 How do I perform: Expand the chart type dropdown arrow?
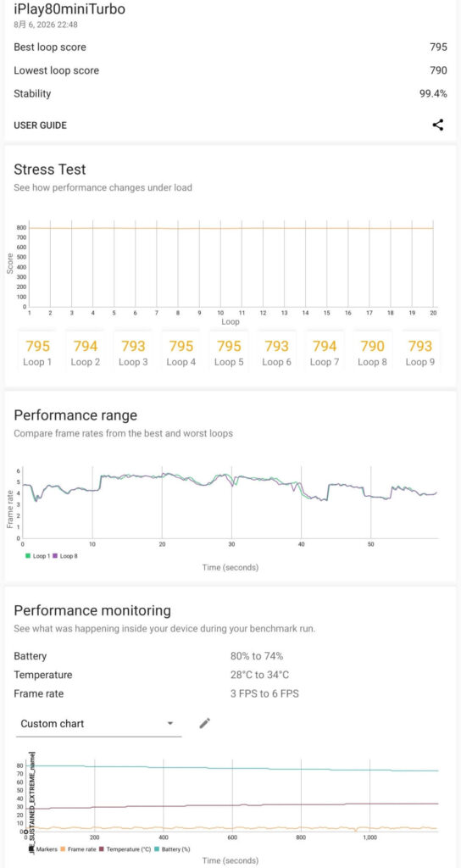point(170,724)
